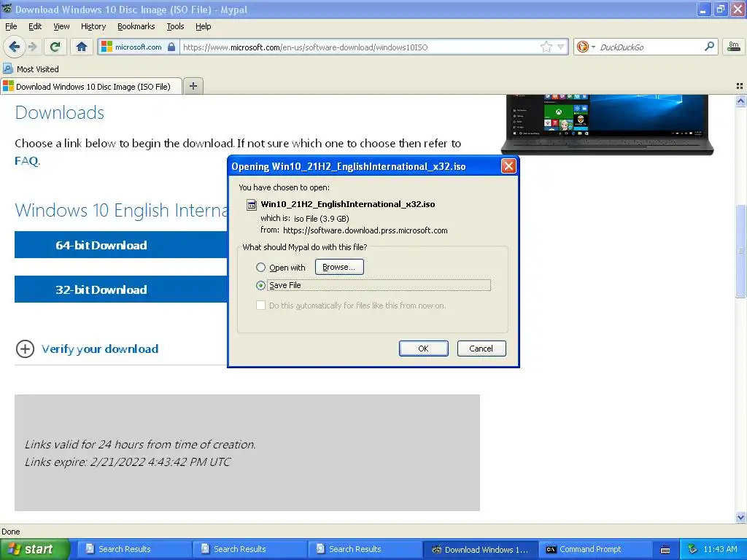Open the Tools menu
747x560 pixels.
click(x=175, y=26)
